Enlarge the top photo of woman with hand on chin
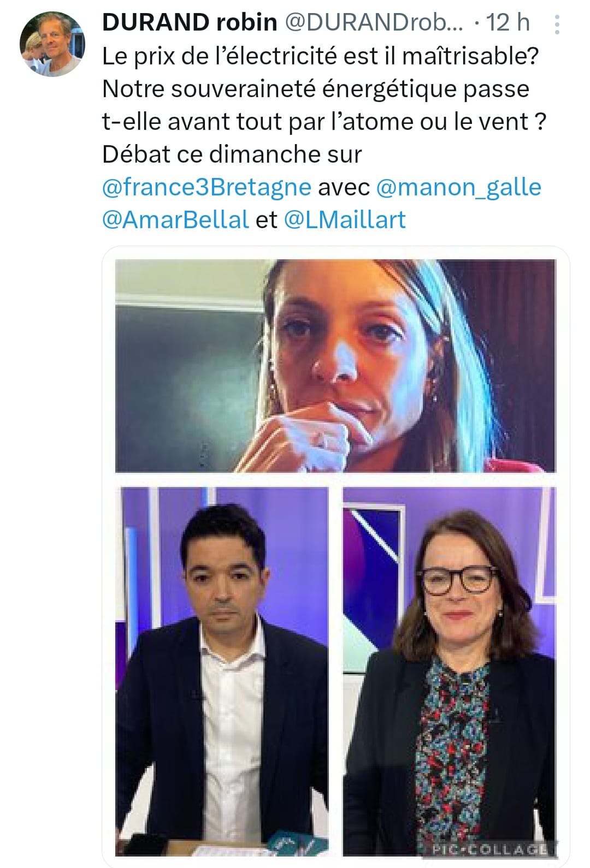The height and width of the screenshot is (868, 590). [335, 366]
